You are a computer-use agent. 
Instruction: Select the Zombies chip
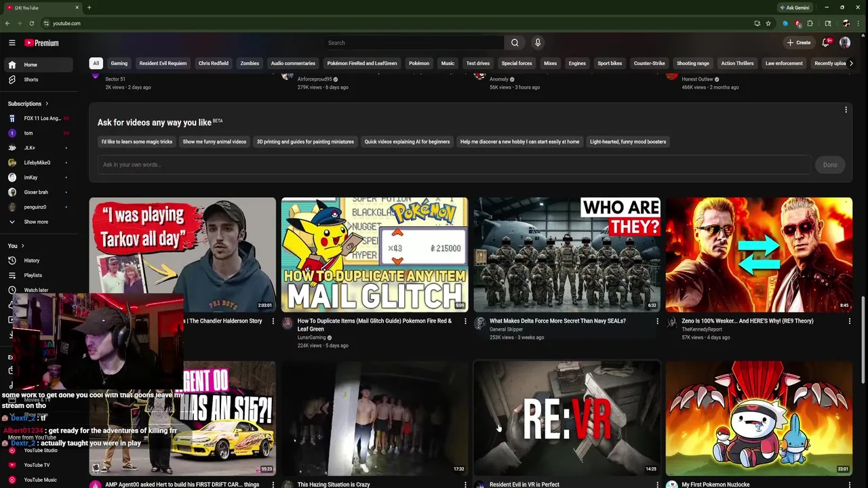(x=250, y=63)
